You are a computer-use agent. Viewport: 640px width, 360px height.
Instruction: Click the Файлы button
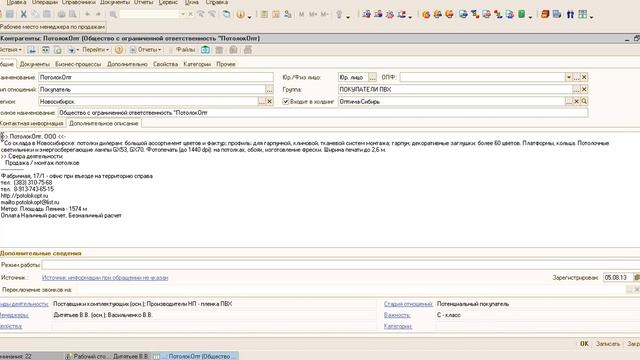coord(185,50)
